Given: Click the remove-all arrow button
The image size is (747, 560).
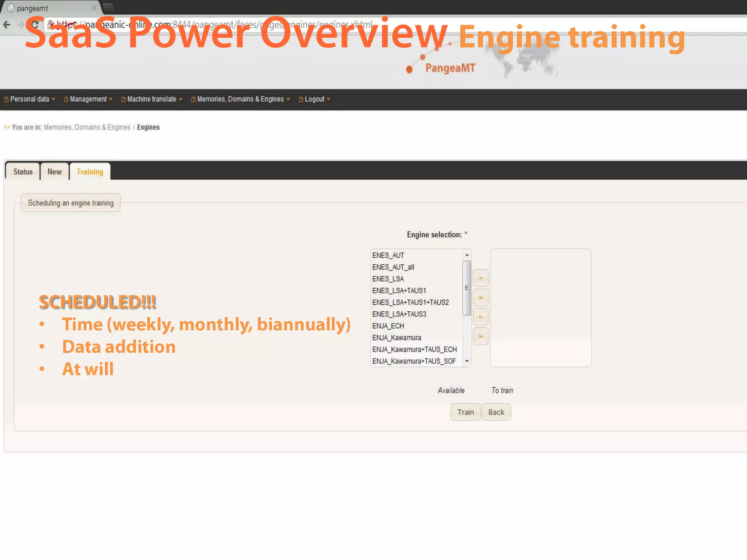Looking at the screenshot, I should pos(480,337).
